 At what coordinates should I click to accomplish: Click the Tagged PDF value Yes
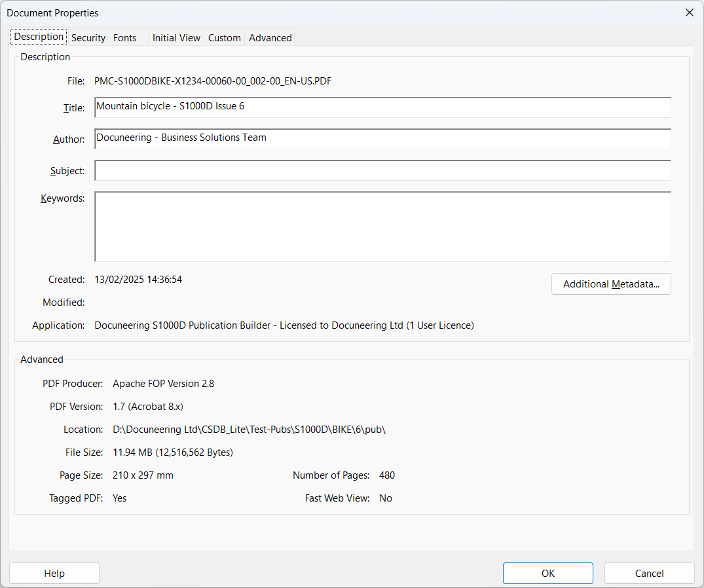point(119,498)
